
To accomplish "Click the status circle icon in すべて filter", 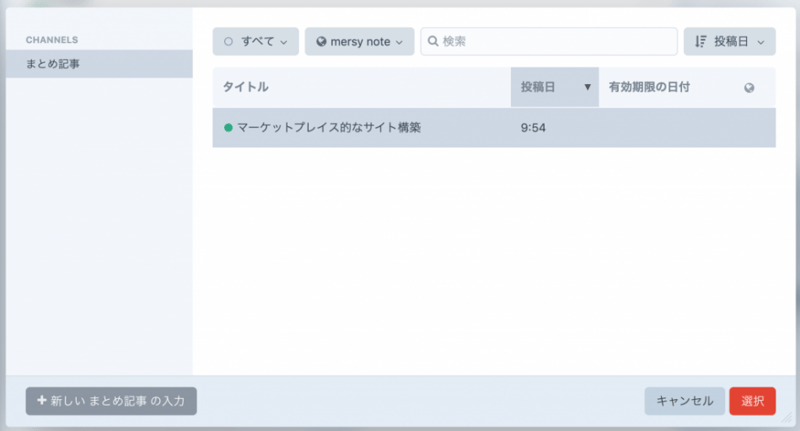I will [x=227, y=42].
